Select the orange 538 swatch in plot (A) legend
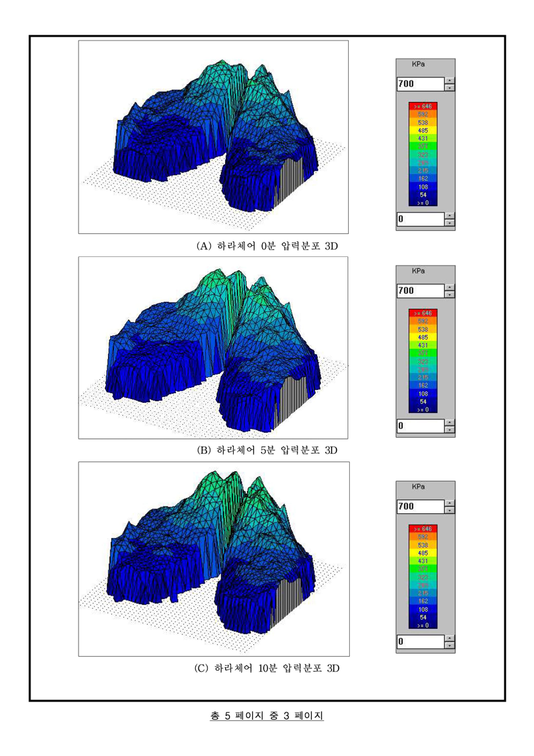534x756 pixels. click(423, 122)
